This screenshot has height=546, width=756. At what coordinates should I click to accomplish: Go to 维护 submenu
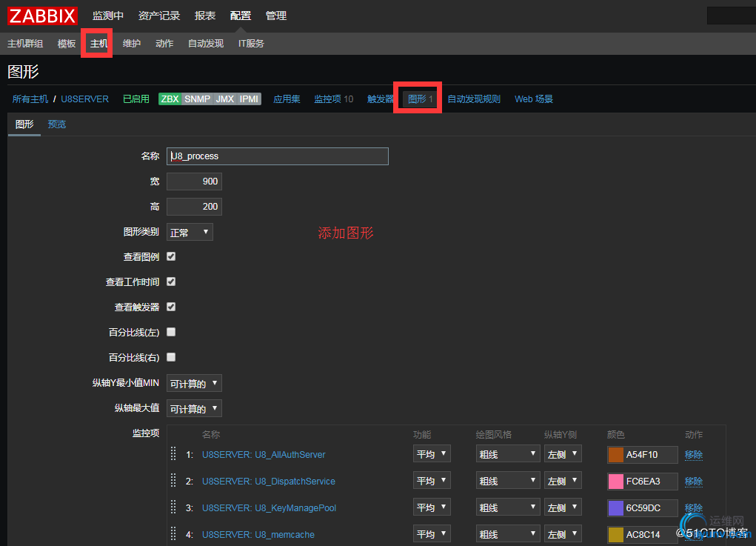pos(132,44)
